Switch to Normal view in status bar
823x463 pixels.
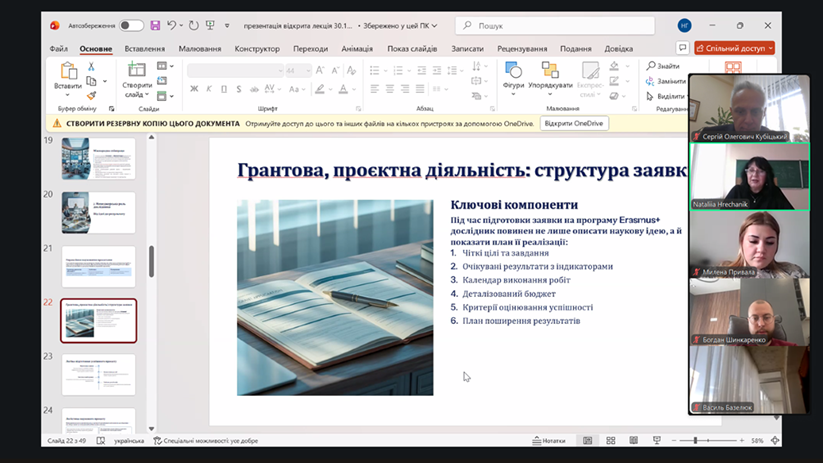pyautogui.click(x=587, y=440)
